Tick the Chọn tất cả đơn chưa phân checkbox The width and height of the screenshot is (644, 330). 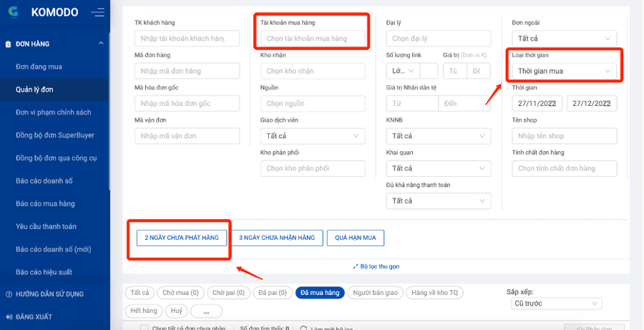click(143, 328)
